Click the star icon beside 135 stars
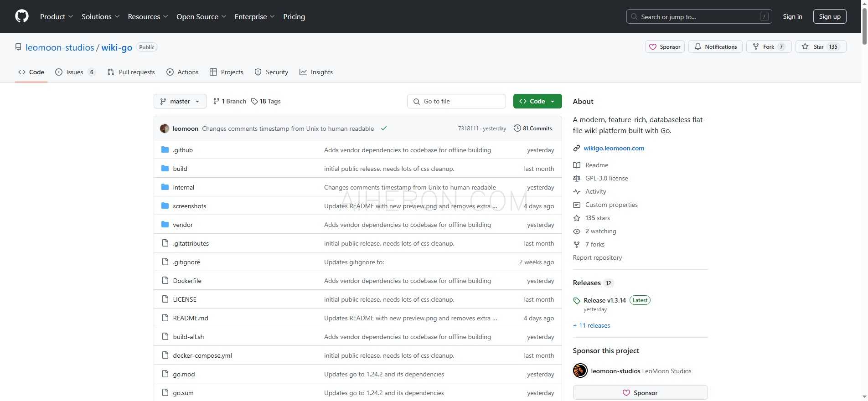 pyautogui.click(x=577, y=218)
